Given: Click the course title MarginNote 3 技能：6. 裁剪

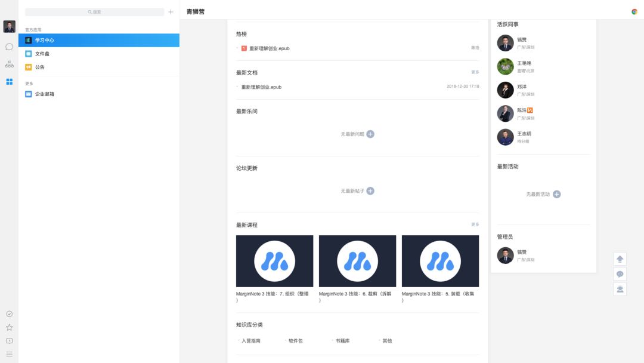Looking at the screenshot, I should pyautogui.click(x=355, y=297).
